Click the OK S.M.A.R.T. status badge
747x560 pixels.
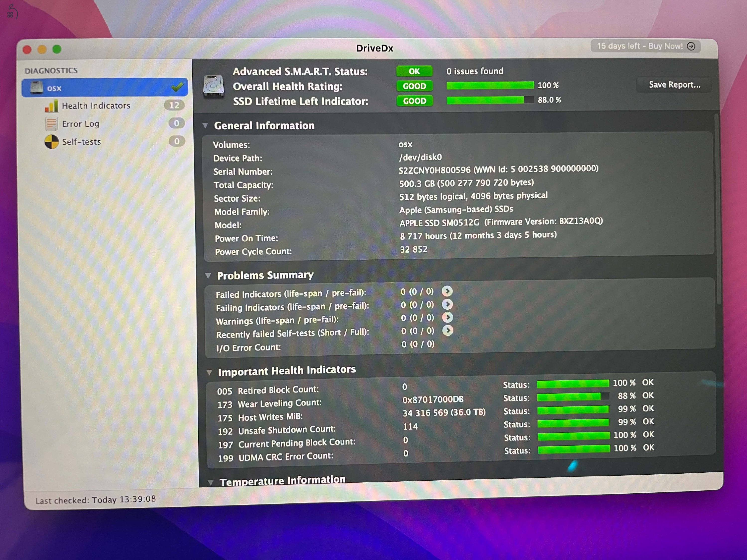(414, 71)
